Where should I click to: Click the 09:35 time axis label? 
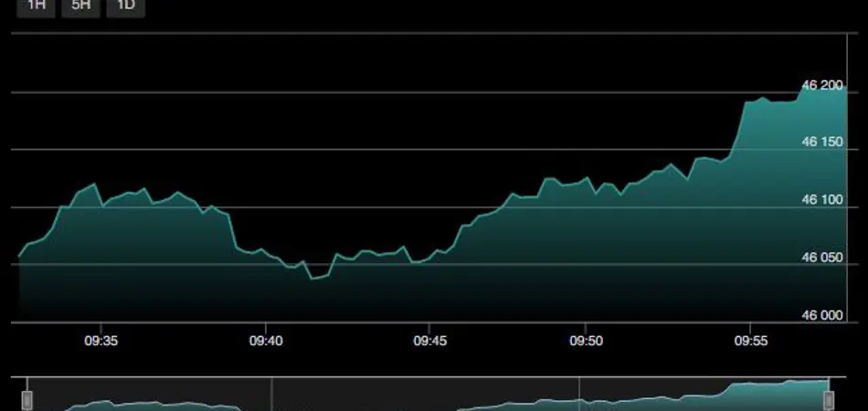pos(101,341)
